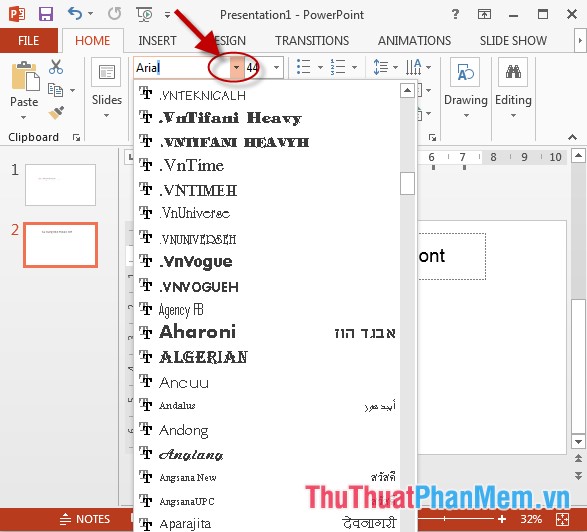Click the Paste clipboard icon

(25, 76)
